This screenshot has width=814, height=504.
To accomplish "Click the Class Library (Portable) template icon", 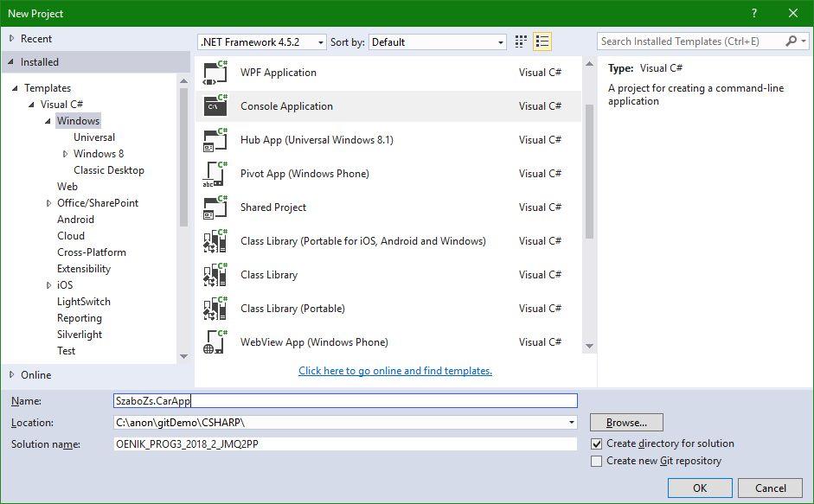I will point(215,309).
